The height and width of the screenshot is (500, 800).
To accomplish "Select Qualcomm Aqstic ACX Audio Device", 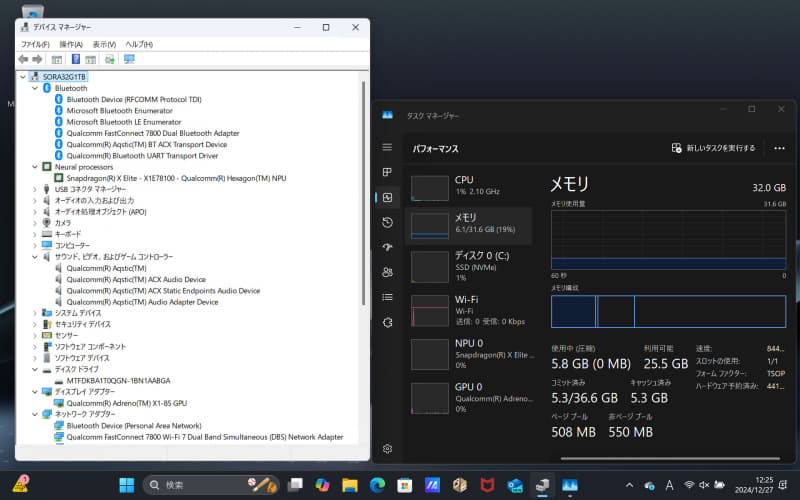I will pyautogui.click(x=136, y=280).
